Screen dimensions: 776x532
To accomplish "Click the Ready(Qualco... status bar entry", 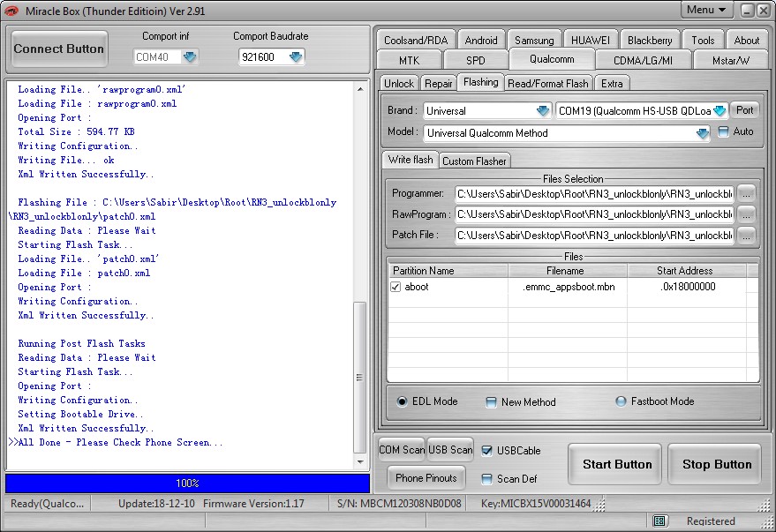I will coord(48,504).
